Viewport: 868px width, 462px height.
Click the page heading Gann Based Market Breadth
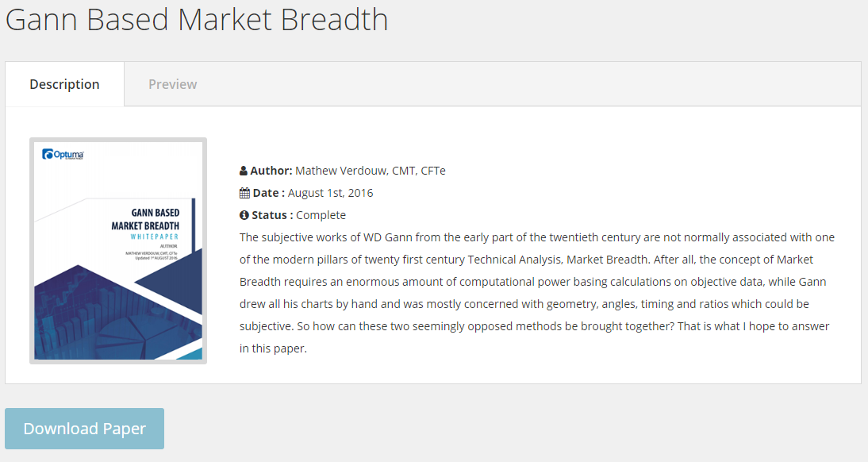click(x=196, y=20)
